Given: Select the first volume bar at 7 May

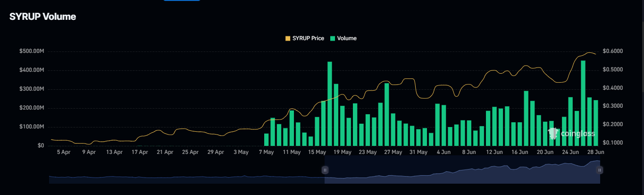Looking at the screenshot, I should click(266, 140).
